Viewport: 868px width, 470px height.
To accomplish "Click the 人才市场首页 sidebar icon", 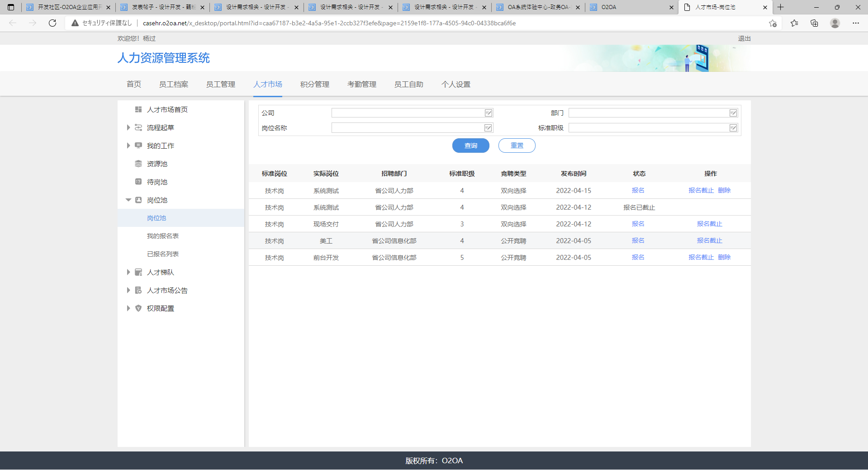I will [x=138, y=109].
